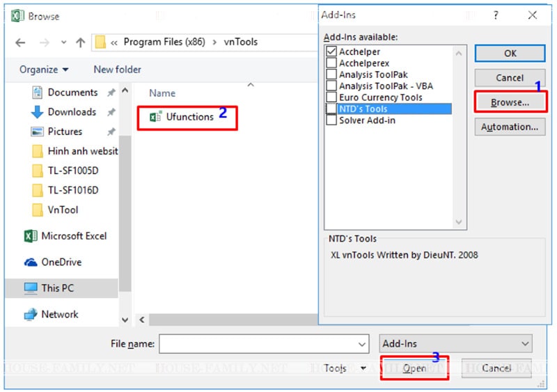Screen dimensions: 557x392
Task: Click the pin icon next to Downloads
Action: coord(111,112)
